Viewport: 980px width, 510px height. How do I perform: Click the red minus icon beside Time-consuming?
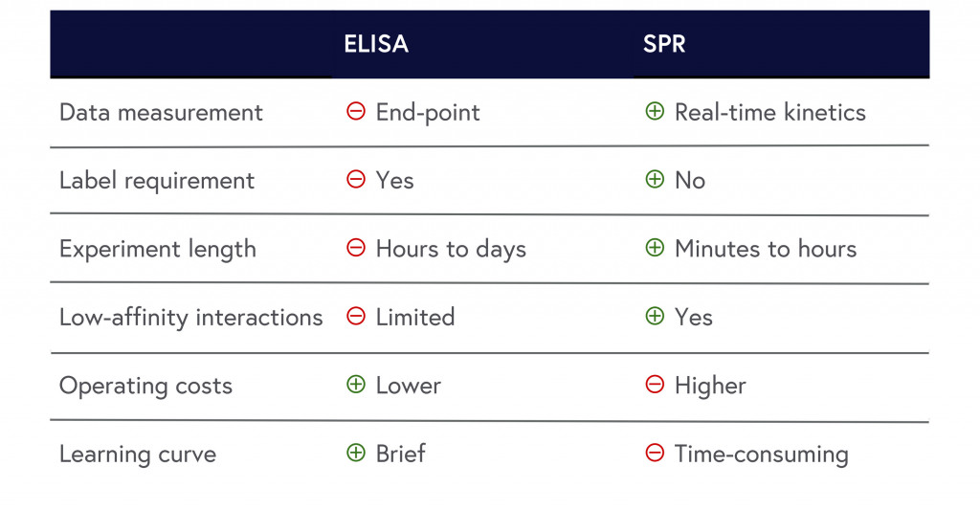655,452
